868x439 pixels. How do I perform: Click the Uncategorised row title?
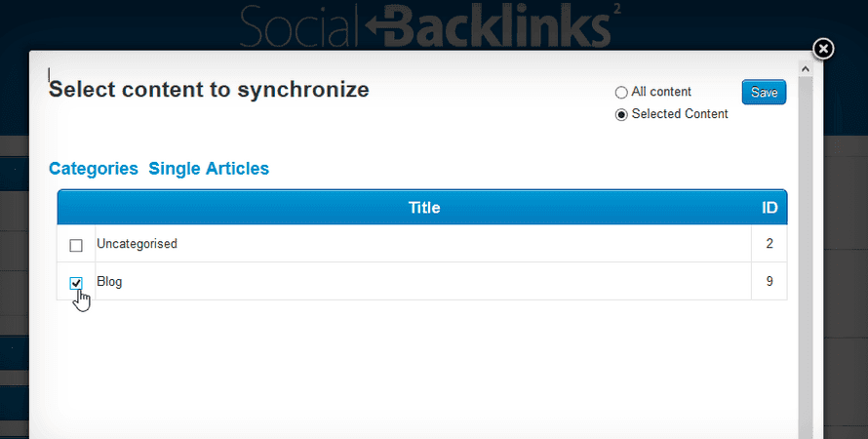[x=137, y=244]
